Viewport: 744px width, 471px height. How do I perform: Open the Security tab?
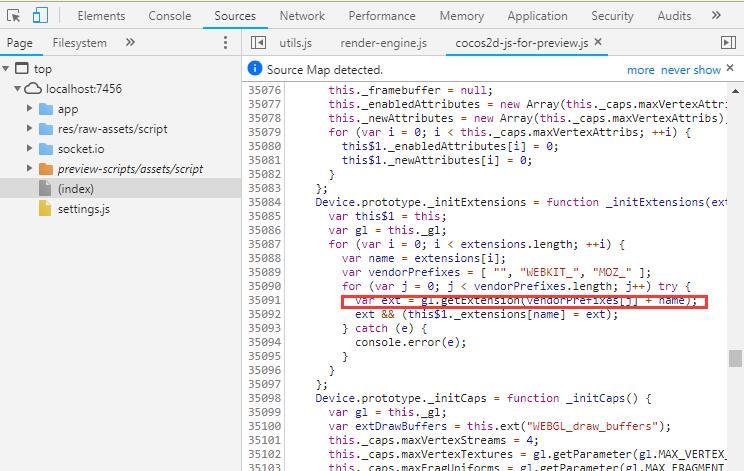click(x=613, y=16)
